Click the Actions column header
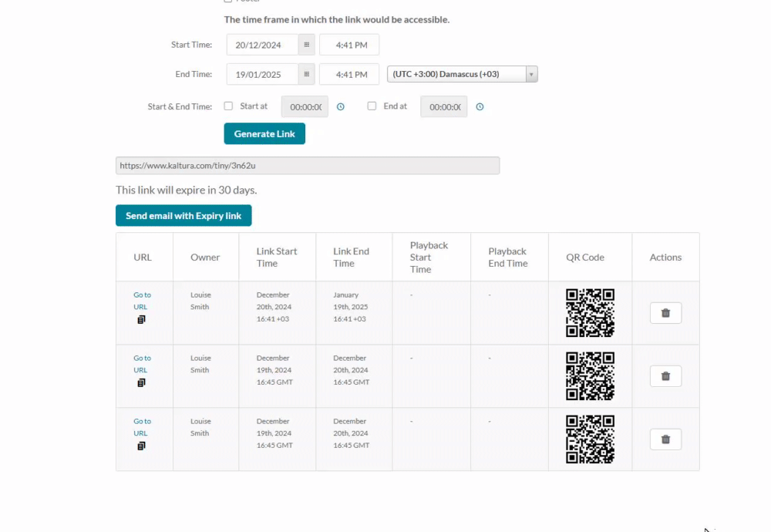 coord(666,258)
